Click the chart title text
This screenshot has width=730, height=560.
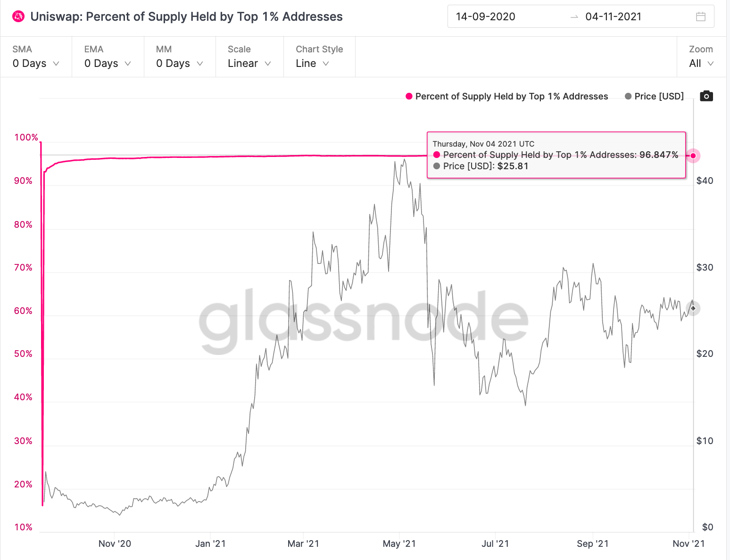(186, 16)
